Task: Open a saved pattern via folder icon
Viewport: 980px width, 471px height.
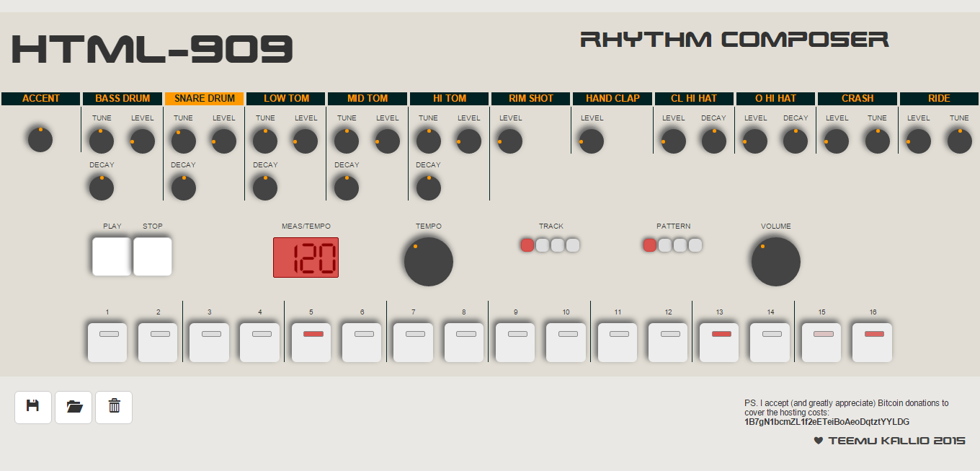Action: [73, 407]
